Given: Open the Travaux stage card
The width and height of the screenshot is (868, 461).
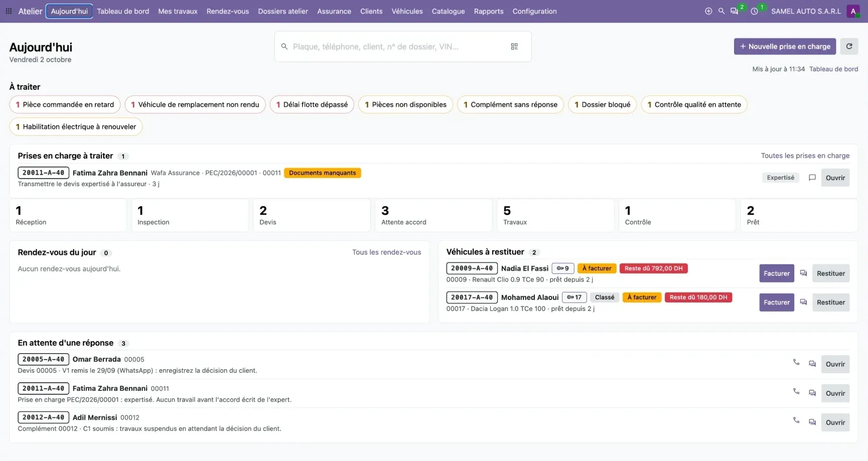Looking at the screenshot, I should pyautogui.click(x=555, y=215).
